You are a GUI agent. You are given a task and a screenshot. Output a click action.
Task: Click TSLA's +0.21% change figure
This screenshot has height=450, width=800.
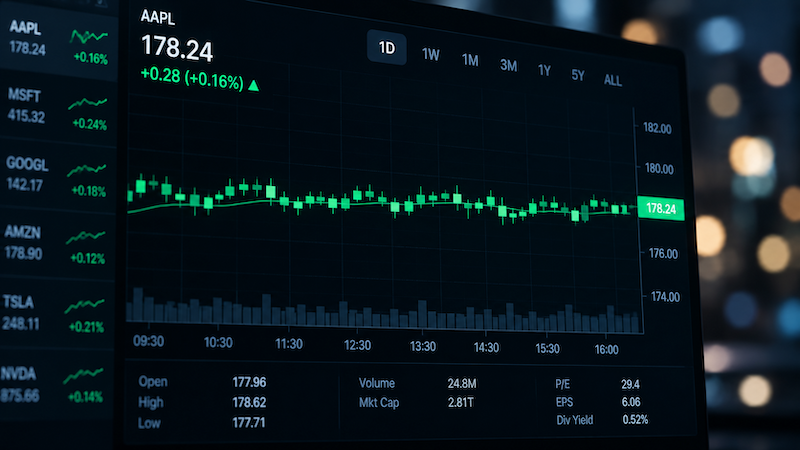[86, 327]
